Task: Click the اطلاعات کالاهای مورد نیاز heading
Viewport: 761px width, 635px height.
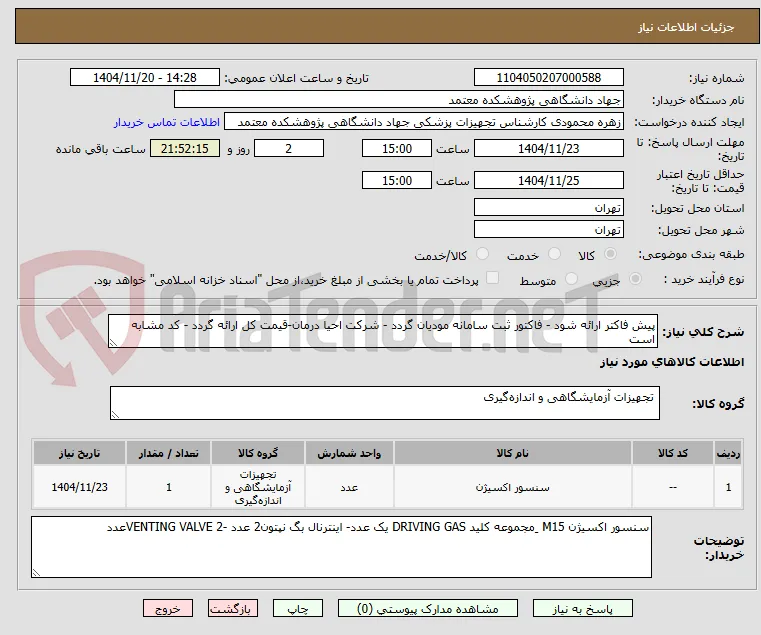Action: 672,362
